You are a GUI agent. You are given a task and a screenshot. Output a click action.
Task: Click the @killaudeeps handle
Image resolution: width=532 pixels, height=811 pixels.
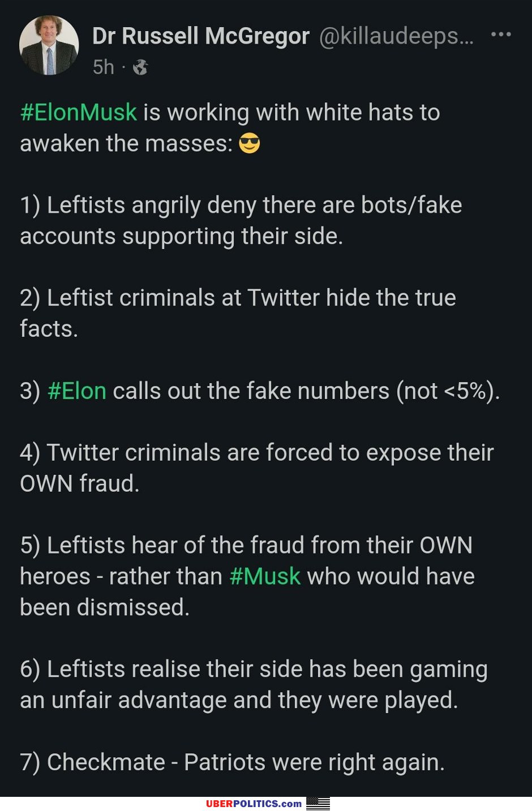tap(397, 36)
